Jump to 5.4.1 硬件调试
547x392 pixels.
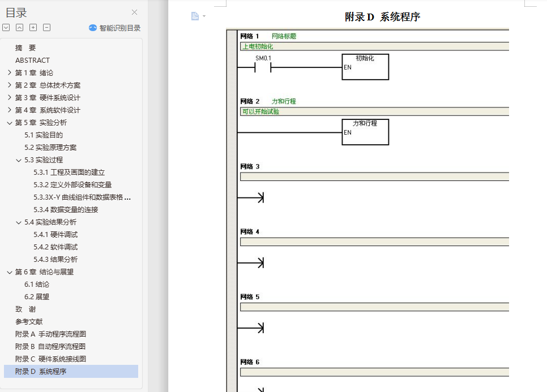[55, 235]
